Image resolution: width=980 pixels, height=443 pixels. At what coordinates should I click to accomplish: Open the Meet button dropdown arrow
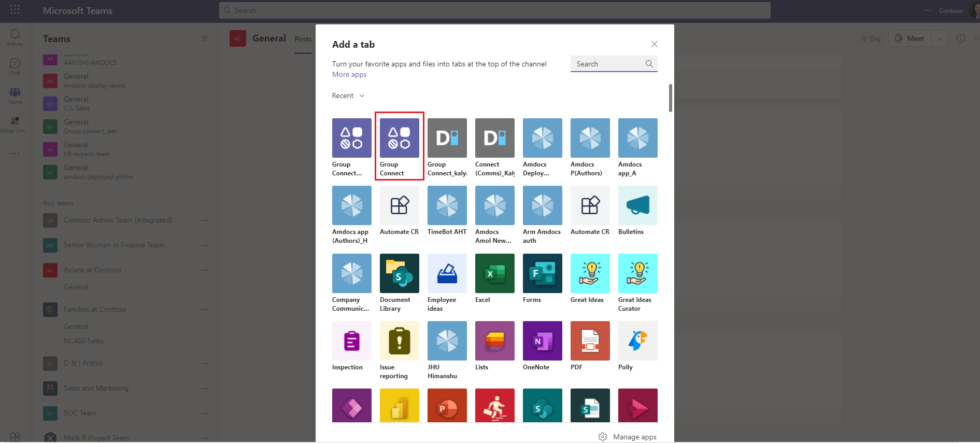coord(940,38)
